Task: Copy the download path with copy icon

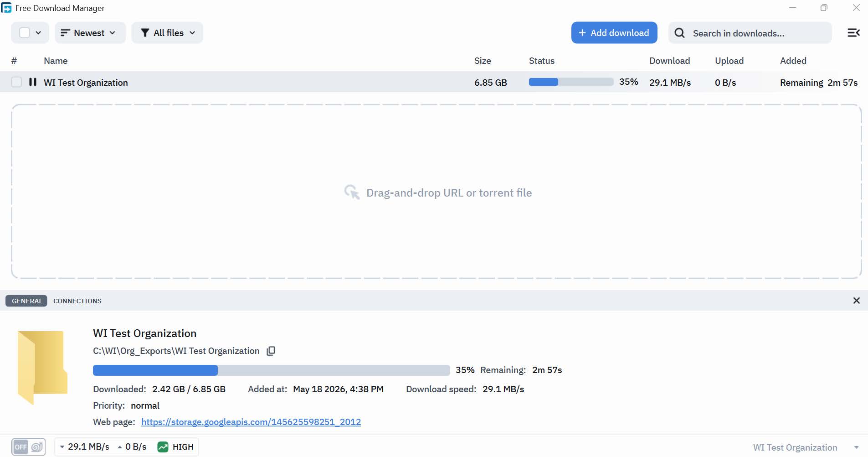Action: click(271, 351)
